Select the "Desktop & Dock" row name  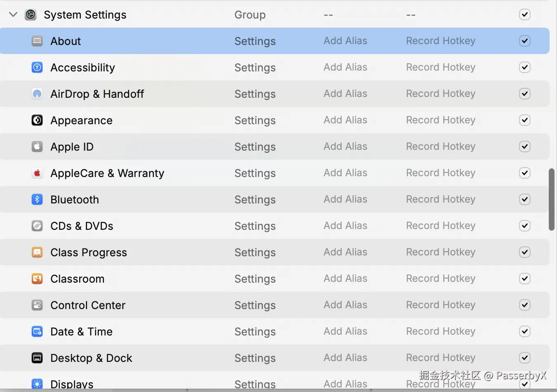pos(91,358)
